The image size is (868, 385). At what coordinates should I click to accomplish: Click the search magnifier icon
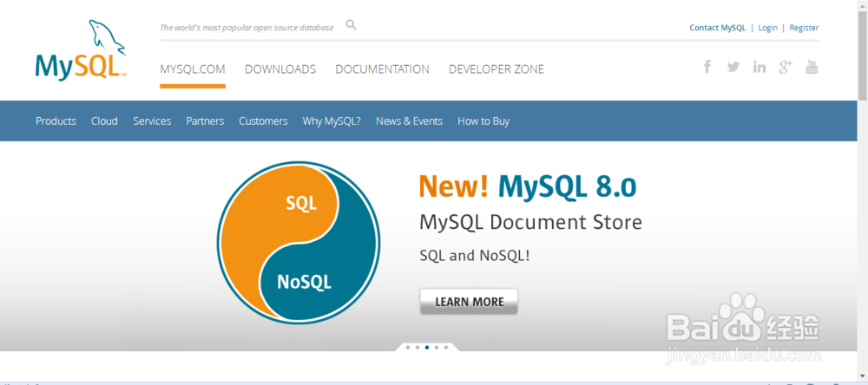point(351,25)
